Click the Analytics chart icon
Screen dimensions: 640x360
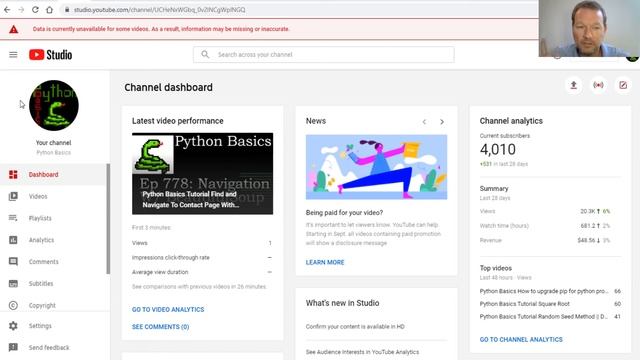point(13,240)
